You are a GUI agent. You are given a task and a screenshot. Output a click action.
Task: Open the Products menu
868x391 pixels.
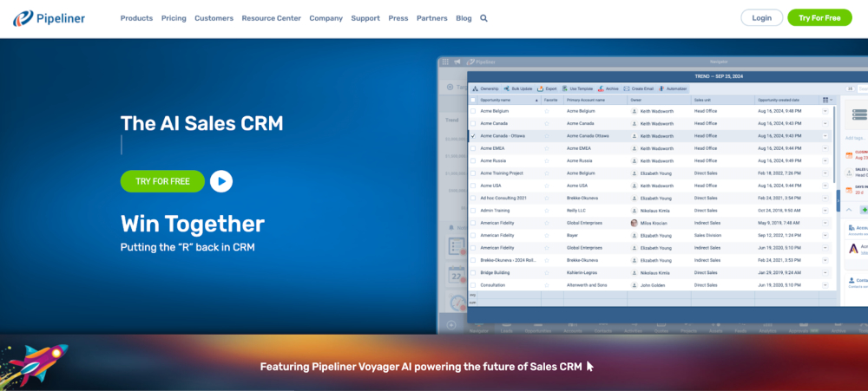coord(136,18)
